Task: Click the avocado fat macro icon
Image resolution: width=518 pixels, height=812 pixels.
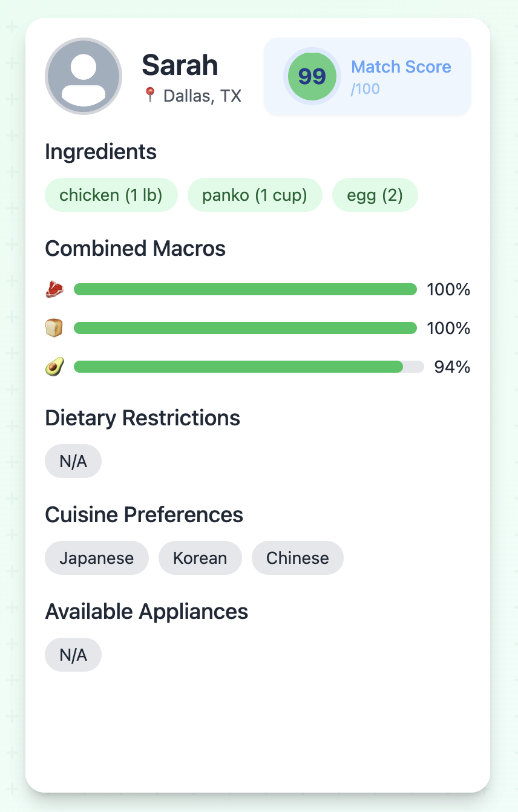Action: [54, 367]
